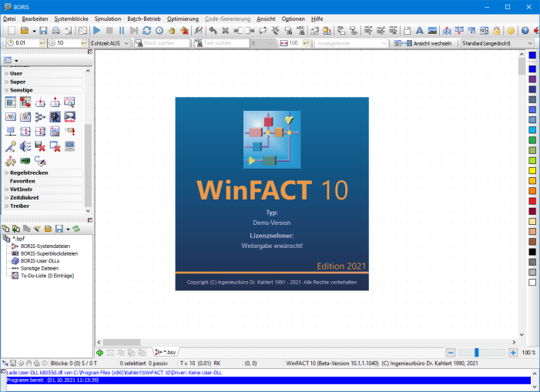Start the simulation with the blue play button
The height and width of the screenshot is (392, 540).
click(97, 31)
